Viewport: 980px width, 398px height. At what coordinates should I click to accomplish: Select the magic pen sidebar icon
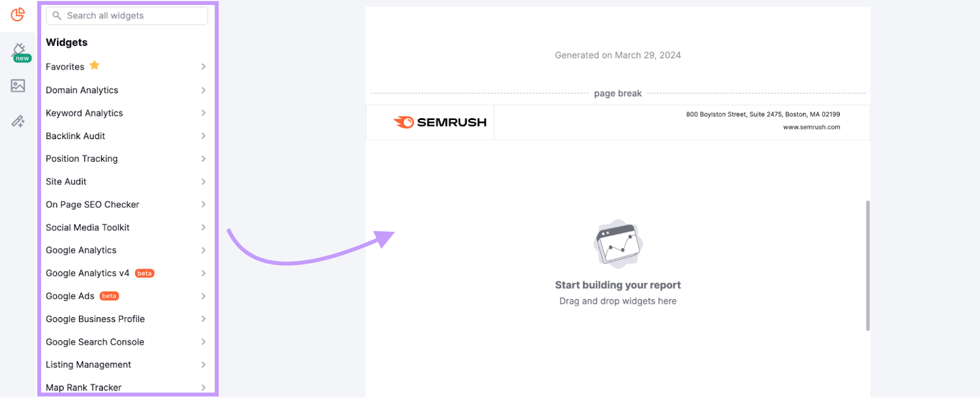(18, 121)
